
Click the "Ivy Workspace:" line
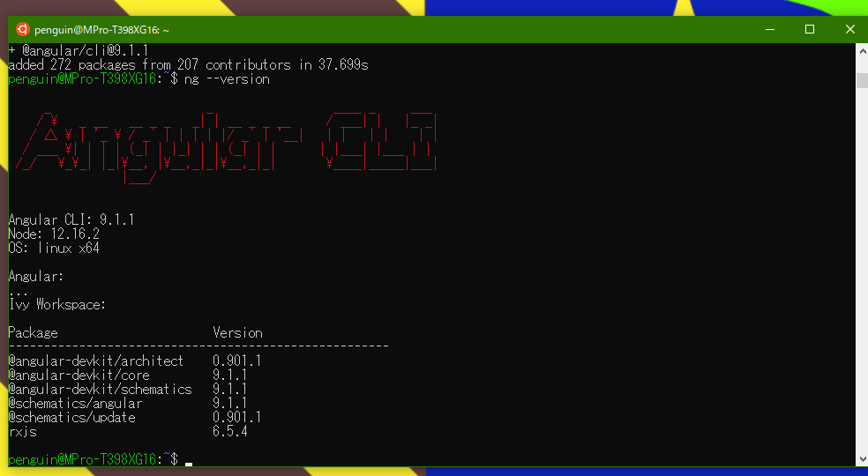pos(57,304)
